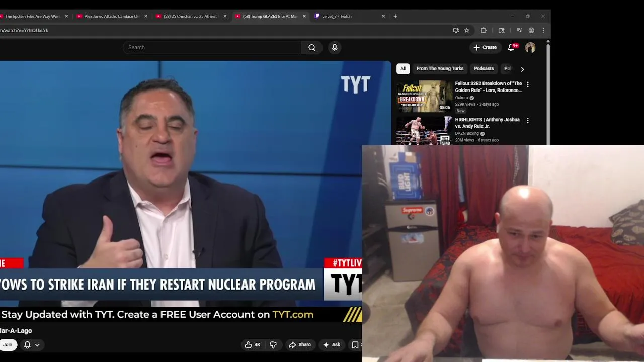Click the Ask button

[332, 345]
